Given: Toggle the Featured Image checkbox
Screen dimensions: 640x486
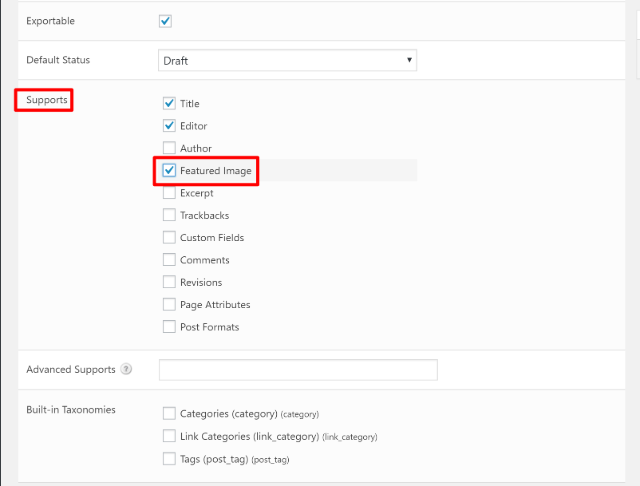Looking at the screenshot, I should point(169,170).
